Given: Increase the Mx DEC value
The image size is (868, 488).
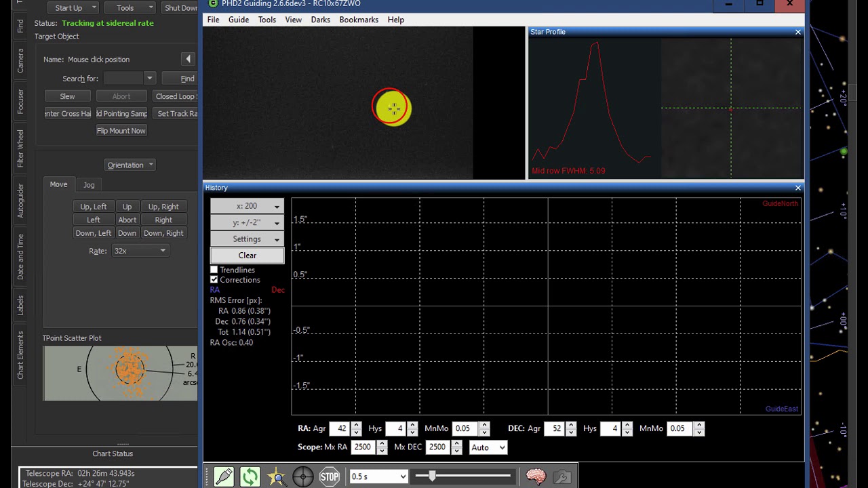Looking at the screenshot, I should 457,444.
